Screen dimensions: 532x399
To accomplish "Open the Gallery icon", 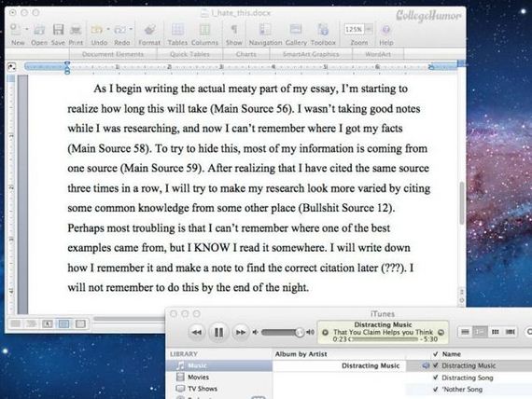I will 296,30.
